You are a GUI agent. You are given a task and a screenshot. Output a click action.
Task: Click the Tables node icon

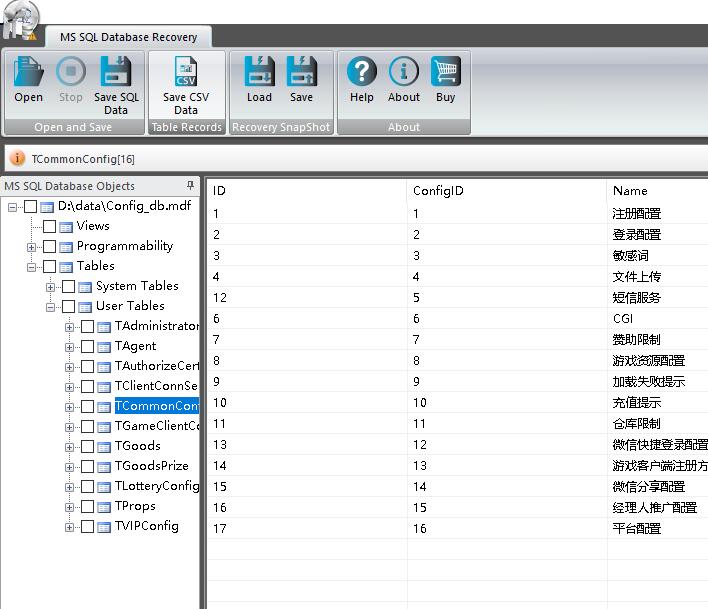point(66,267)
